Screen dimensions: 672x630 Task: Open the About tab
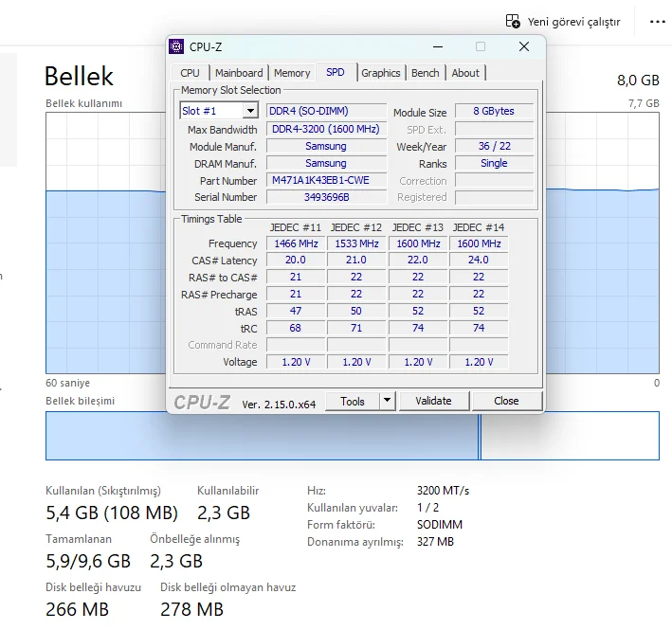[x=465, y=73]
